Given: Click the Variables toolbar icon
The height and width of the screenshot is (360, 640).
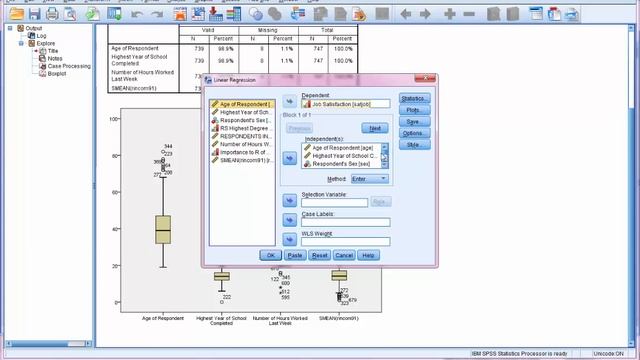Looking at the screenshot, I should [x=234, y=14].
